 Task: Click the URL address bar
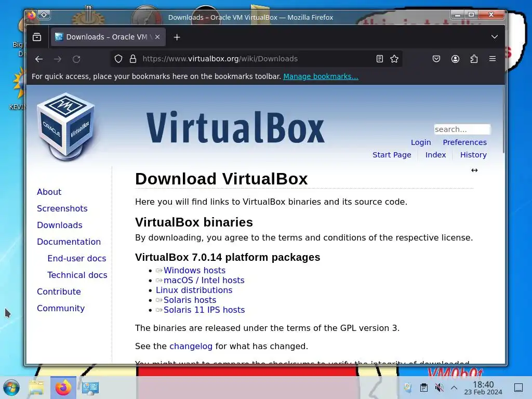point(256,59)
